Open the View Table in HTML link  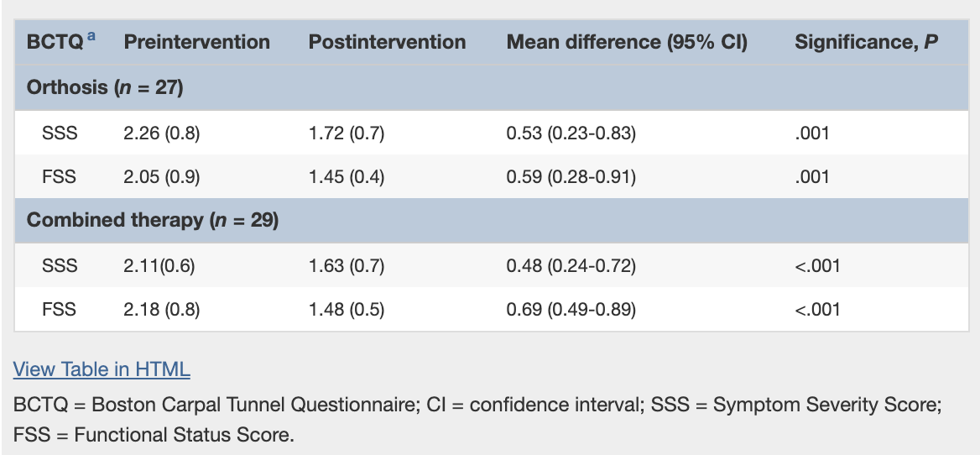click(102, 369)
